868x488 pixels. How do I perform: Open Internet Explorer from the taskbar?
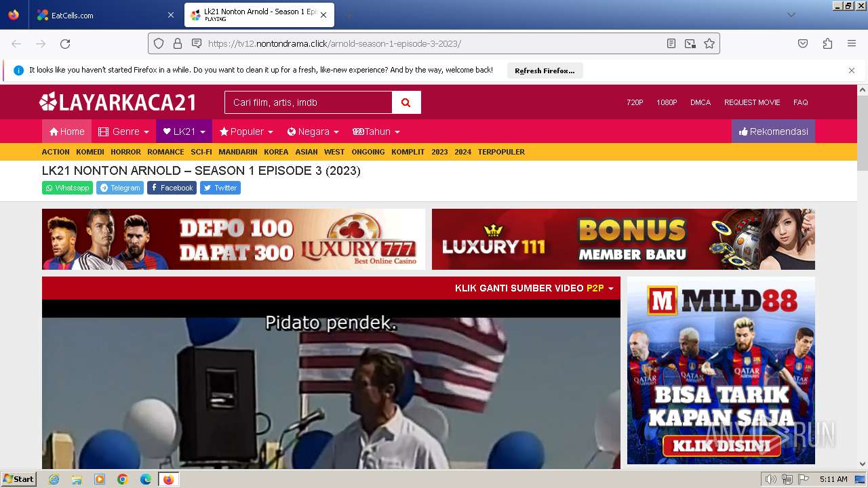coord(54,479)
